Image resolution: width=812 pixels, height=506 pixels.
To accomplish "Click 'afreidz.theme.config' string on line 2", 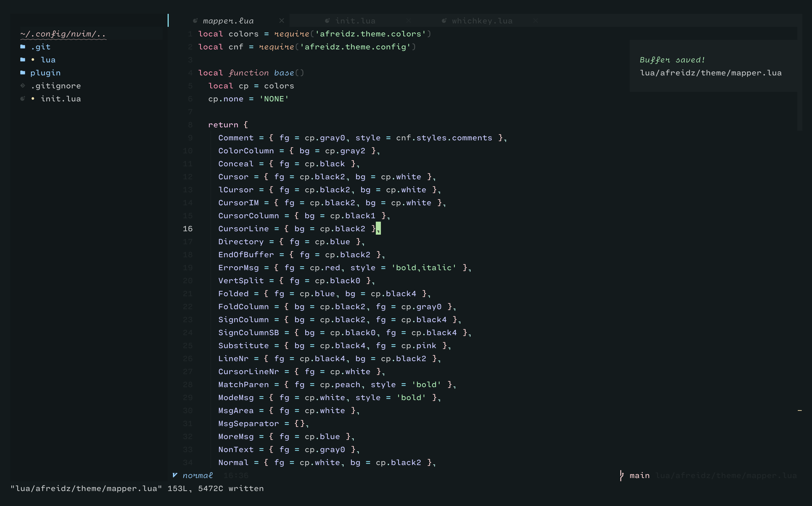I will (355, 47).
